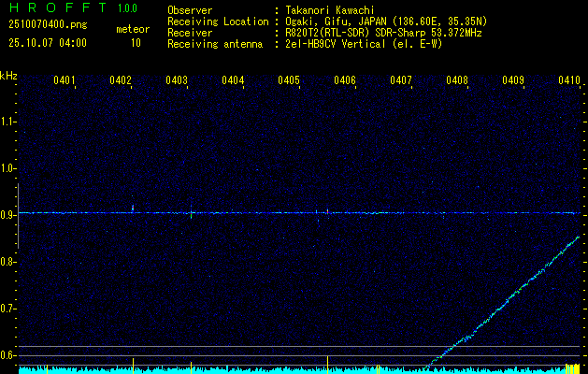
Task: Click the Receiving Location label
Action: [x=218, y=22]
